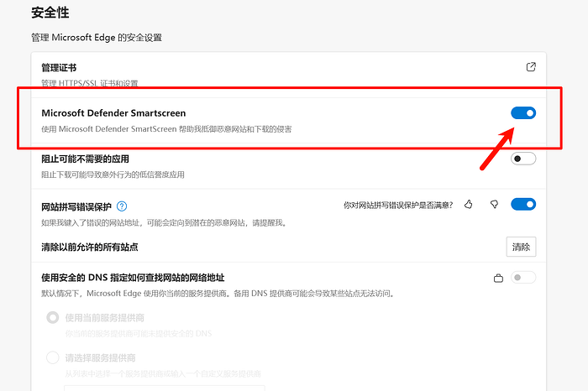The image size is (588, 391).
Task: Click the 管理证书 heading
Action: pos(59,68)
